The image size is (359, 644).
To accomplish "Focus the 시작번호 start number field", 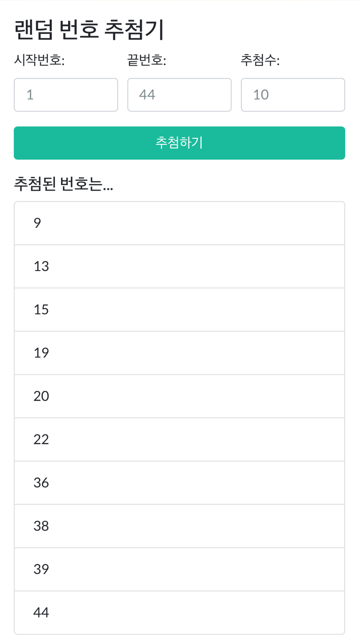I will click(66, 95).
